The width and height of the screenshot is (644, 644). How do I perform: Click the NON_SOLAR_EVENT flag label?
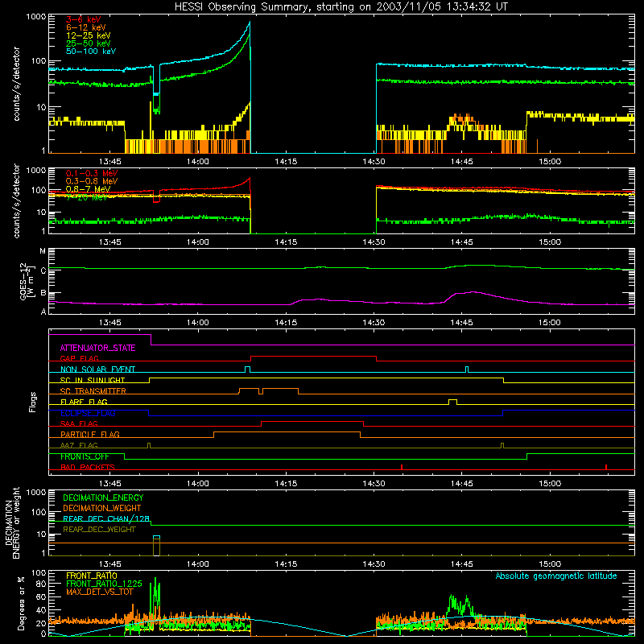click(x=97, y=369)
